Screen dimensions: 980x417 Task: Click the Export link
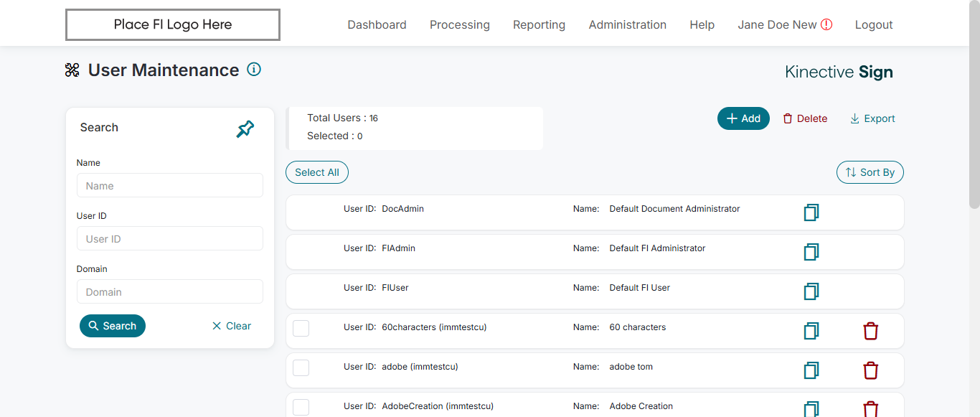[872, 118]
